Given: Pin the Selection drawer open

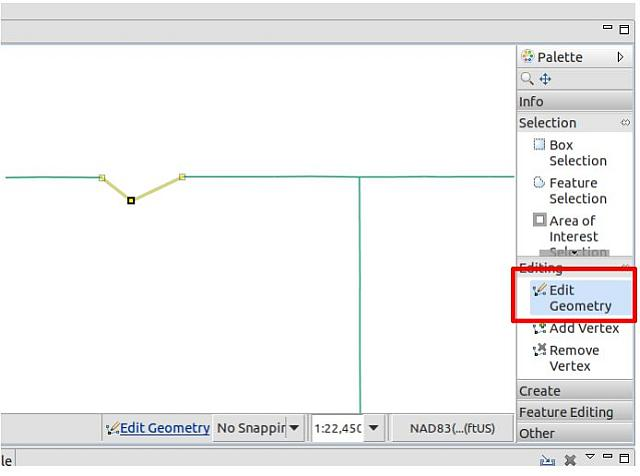Looking at the screenshot, I should tap(625, 122).
